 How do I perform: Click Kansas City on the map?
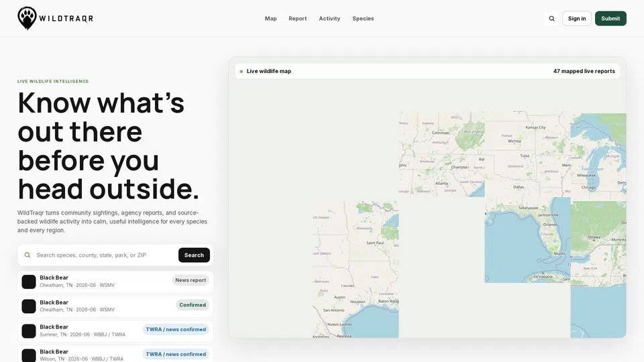tap(535, 127)
